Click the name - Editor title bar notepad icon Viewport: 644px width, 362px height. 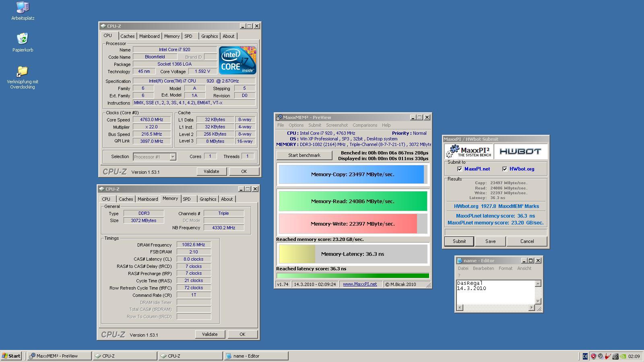[460, 261]
